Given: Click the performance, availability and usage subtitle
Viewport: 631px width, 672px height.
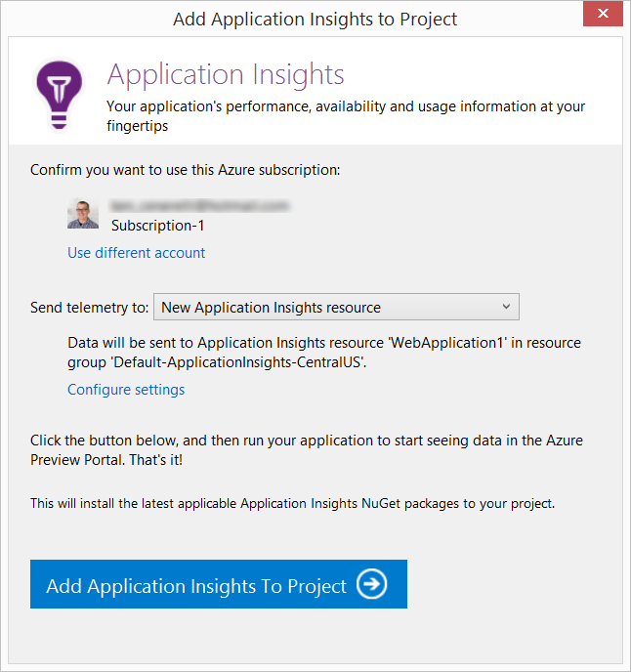Looking at the screenshot, I should [x=346, y=115].
